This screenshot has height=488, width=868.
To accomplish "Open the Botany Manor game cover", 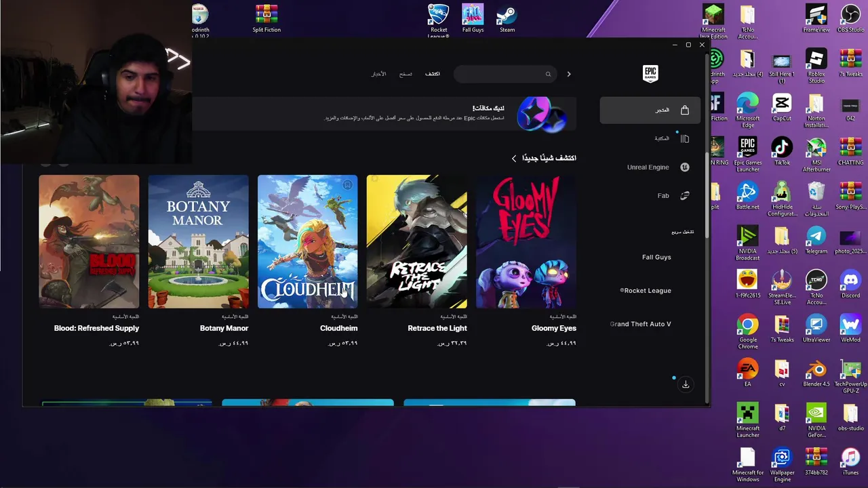I will coord(199,241).
